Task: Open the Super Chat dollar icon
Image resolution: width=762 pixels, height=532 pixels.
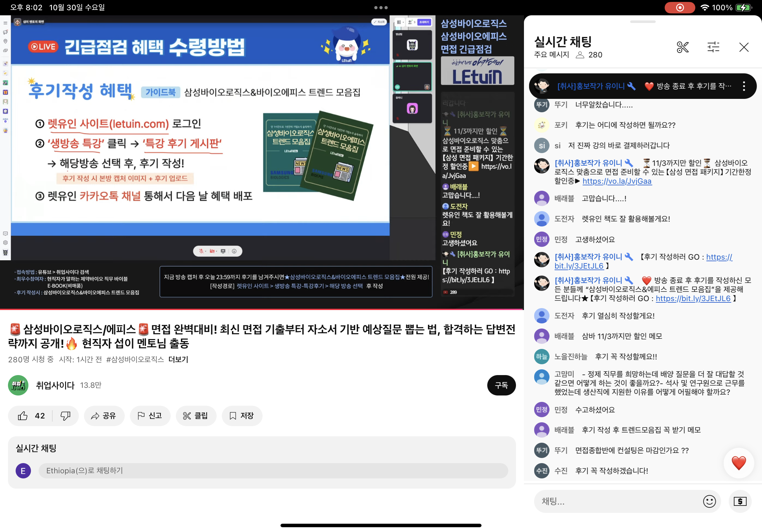Action: pyautogui.click(x=740, y=501)
